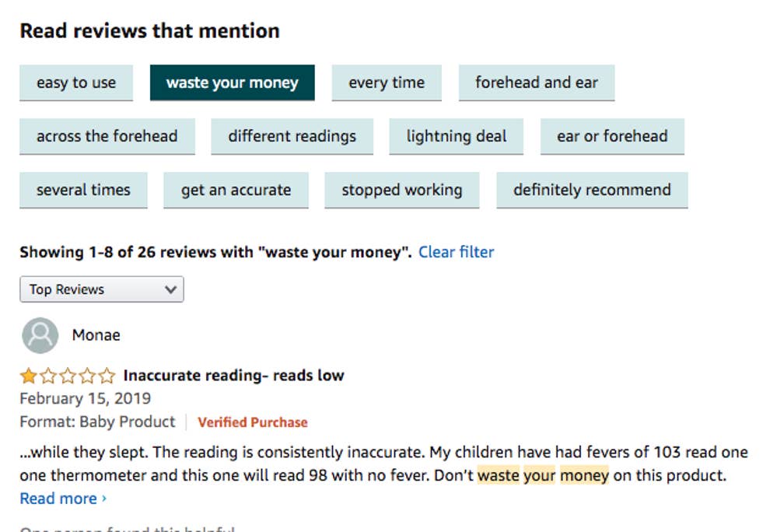The image size is (770, 532).
Task: Select the 'across the forehead' tag
Action: [107, 136]
